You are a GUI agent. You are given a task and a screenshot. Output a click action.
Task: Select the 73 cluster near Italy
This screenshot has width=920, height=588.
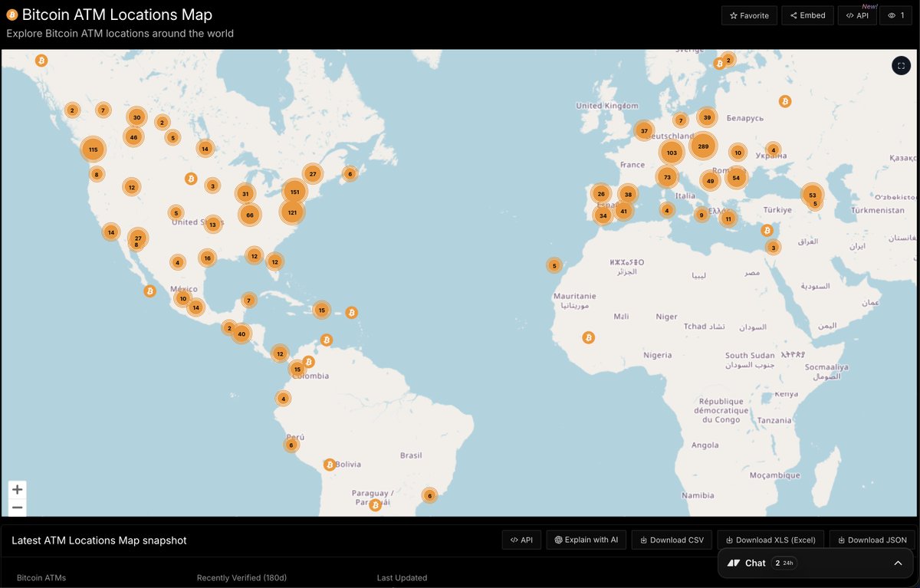(667, 177)
